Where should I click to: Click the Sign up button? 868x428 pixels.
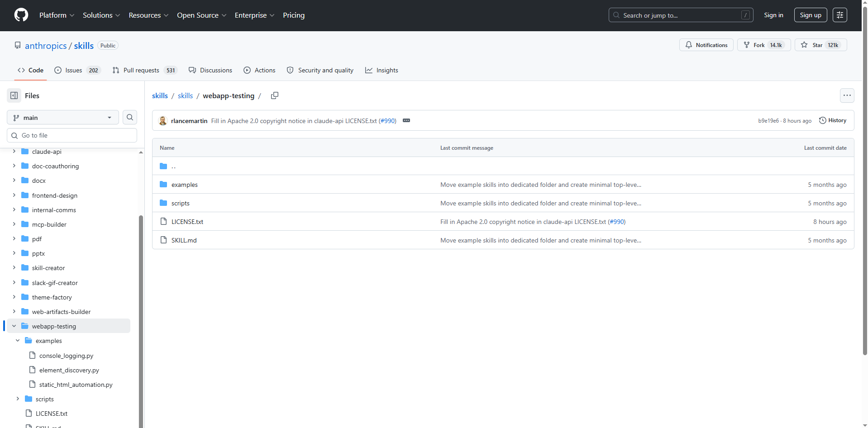[x=811, y=15]
